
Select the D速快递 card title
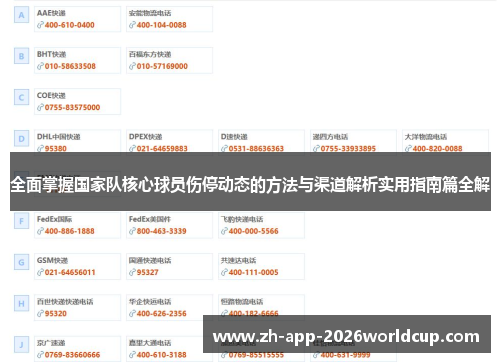[234, 137]
